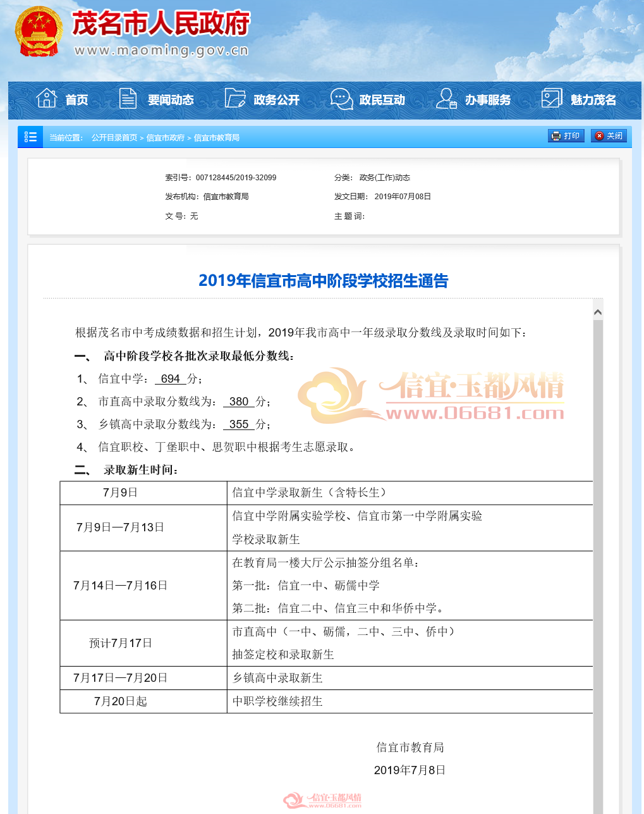Click the 茂名市人民政府 site title

tap(161, 24)
